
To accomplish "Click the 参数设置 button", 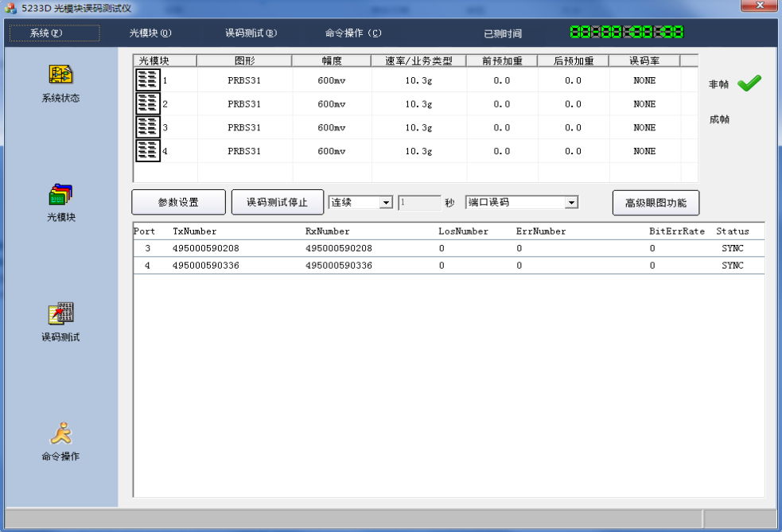I will pos(178,203).
